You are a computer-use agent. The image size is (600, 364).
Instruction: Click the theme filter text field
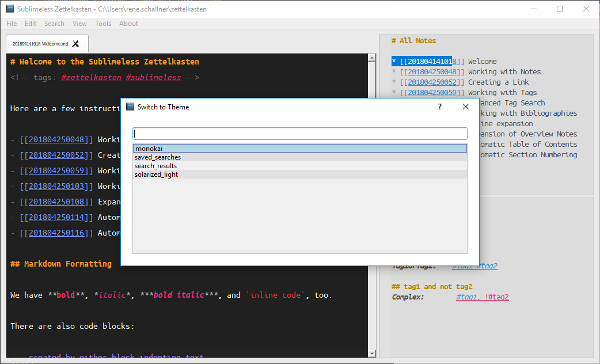[300, 134]
